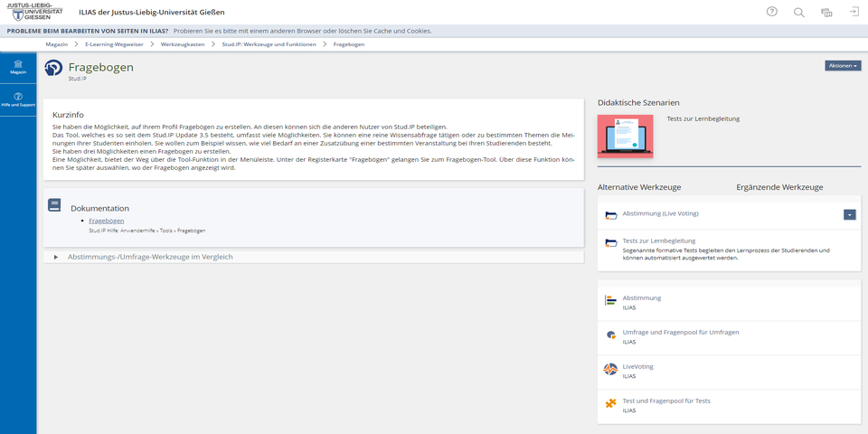Viewport: 868px width, 434px height.
Task: Click Tests zur Lernbegleitung beside the thumbnail
Action: pos(703,118)
